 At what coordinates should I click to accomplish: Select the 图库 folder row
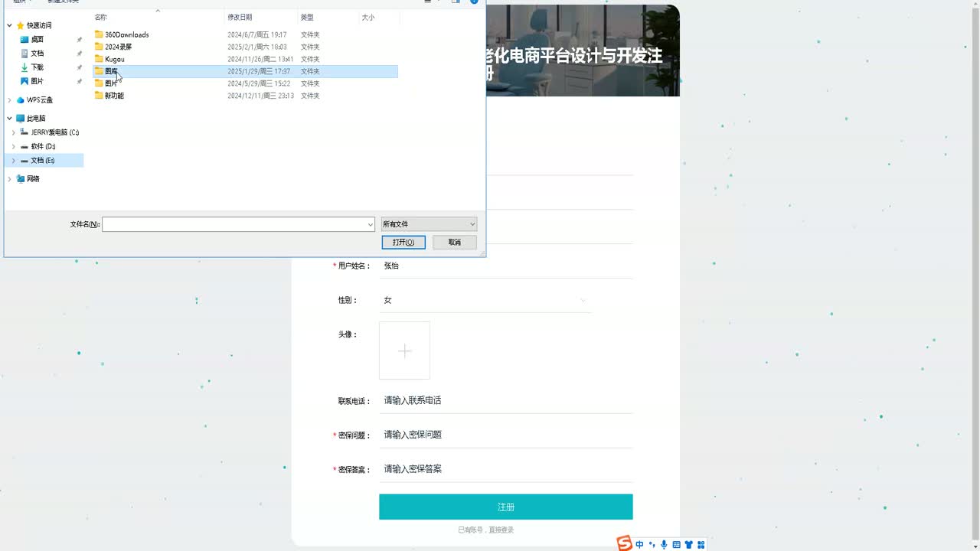[245, 71]
